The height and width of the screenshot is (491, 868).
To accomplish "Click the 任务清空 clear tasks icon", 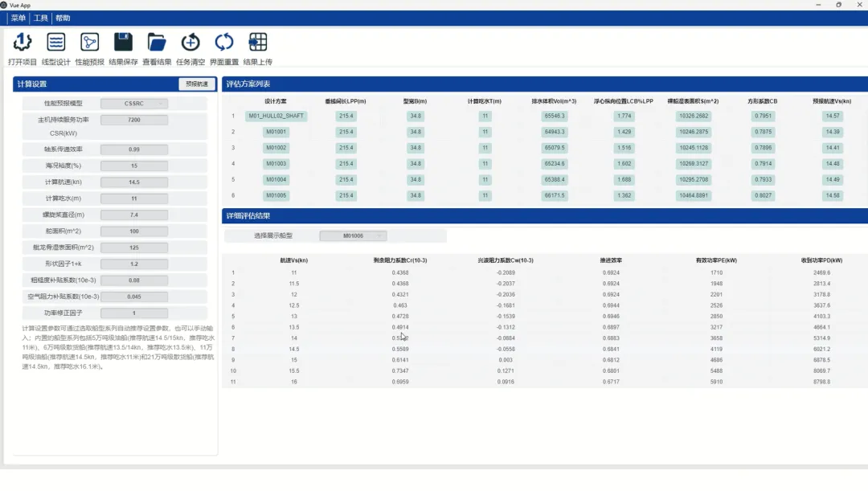I will coord(190,42).
